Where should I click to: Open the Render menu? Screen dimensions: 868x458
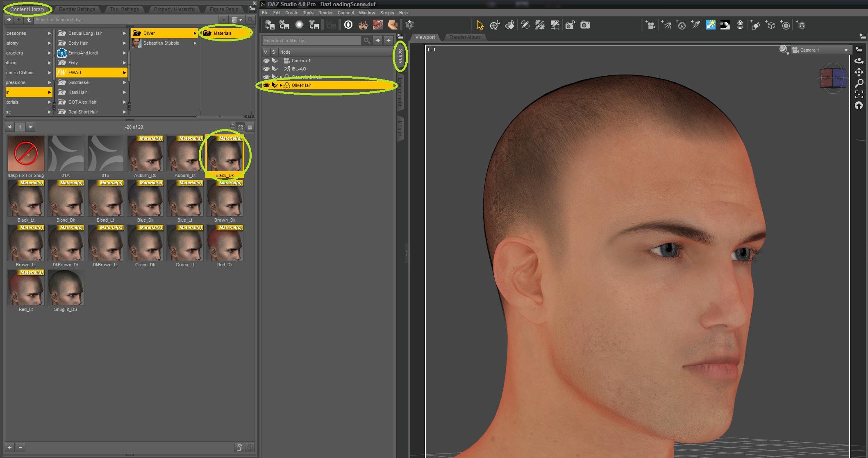point(325,13)
